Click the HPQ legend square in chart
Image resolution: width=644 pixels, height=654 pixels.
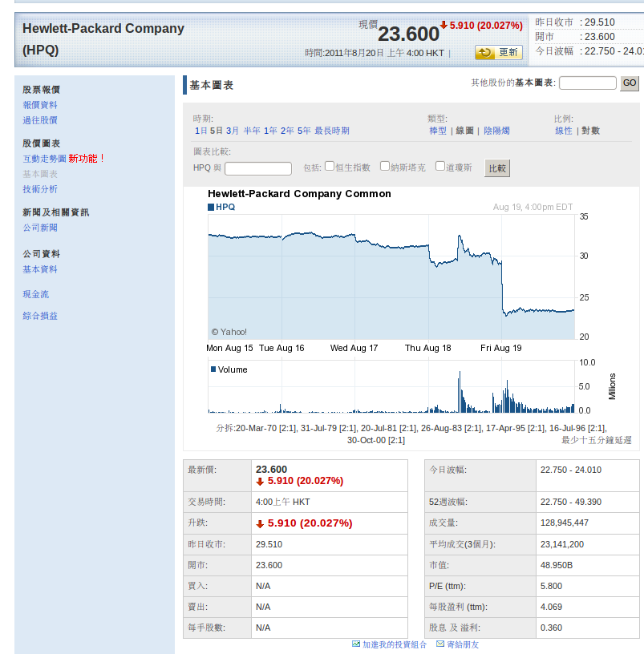coord(211,208)
